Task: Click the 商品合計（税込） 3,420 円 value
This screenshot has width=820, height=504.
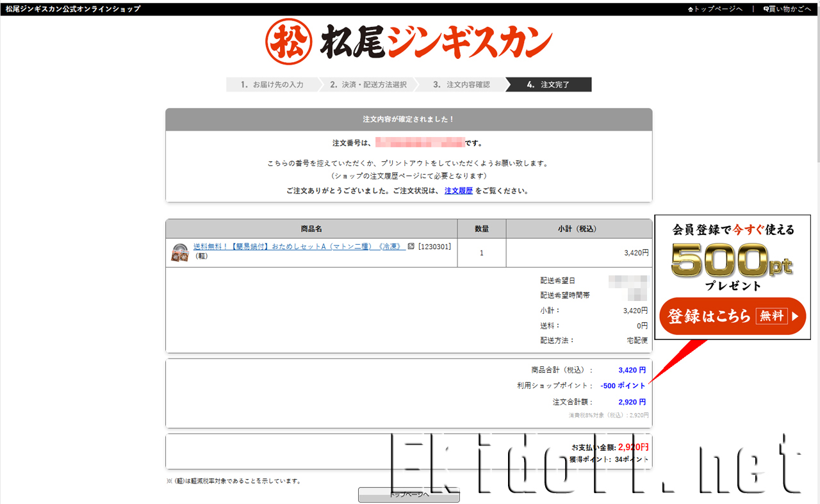Action: 632,370
